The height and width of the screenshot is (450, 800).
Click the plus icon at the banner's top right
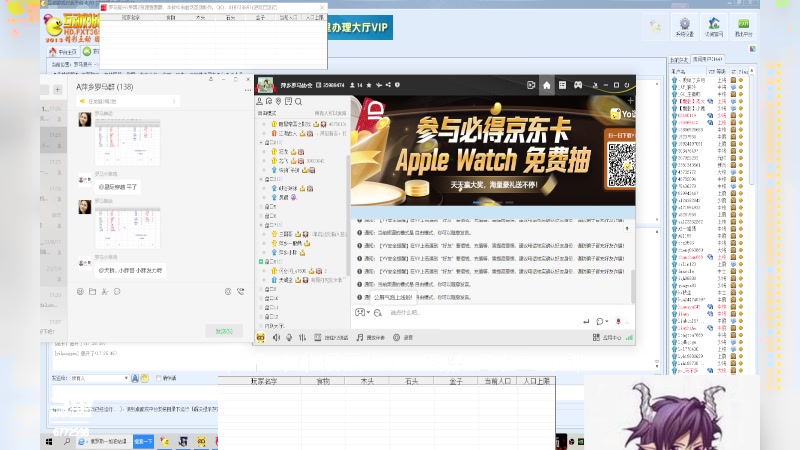click(x=631, y=101)
